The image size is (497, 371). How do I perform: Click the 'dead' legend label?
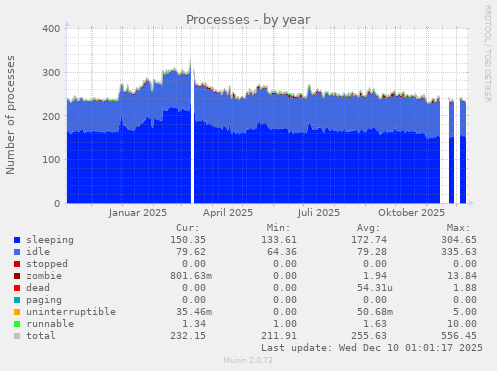pos(38,288)
